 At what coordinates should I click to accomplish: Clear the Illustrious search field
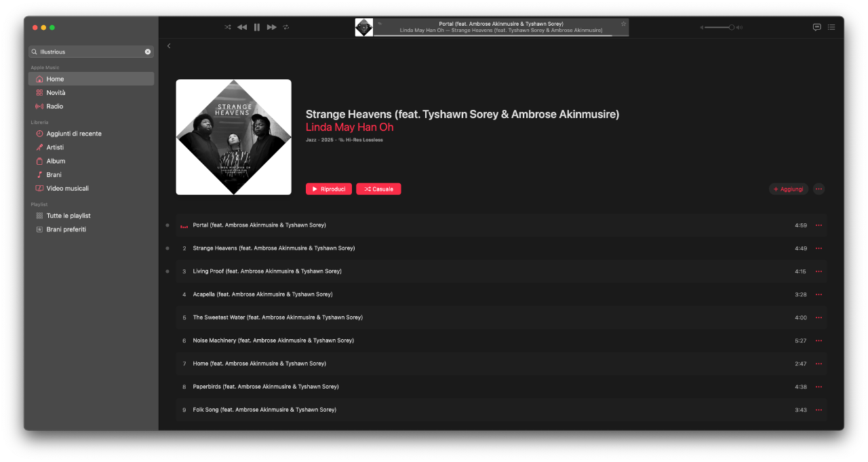click(148, 52)
